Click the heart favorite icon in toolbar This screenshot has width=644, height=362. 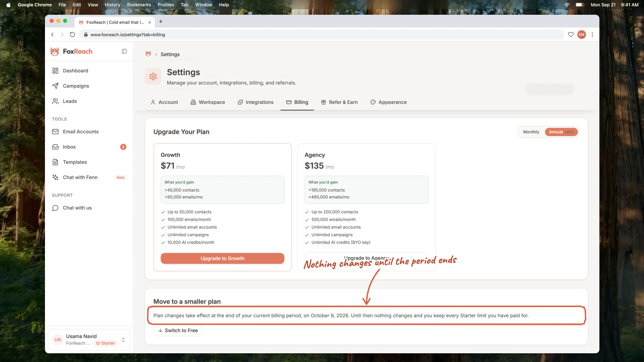point(571,34)
